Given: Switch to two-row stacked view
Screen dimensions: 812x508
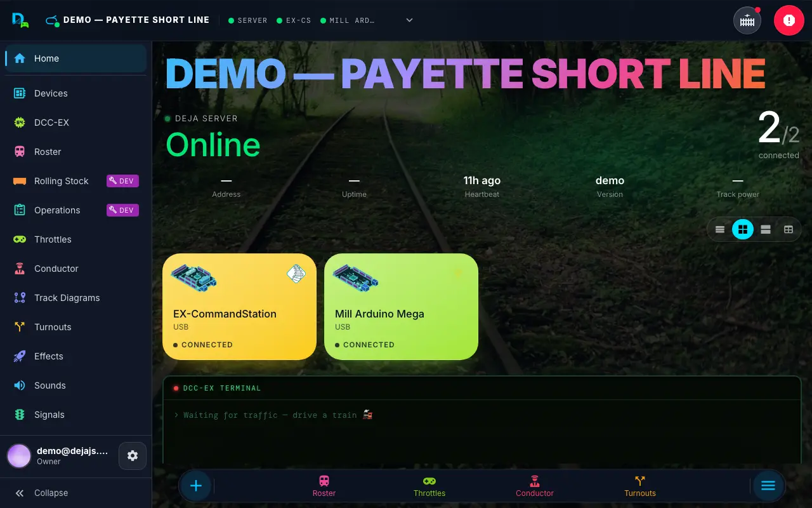Looking at the screenshot, I should (x=766, y=229).
